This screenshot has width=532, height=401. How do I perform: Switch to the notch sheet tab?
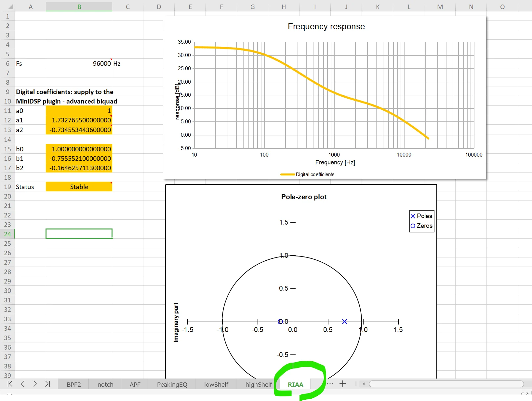(105, 384)
